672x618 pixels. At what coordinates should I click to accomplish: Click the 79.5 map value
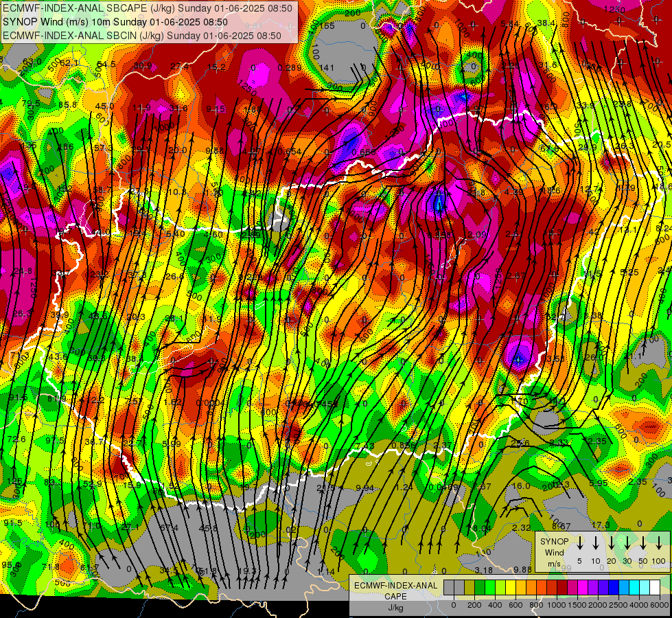pyautogui.click(x=31, y=104)
